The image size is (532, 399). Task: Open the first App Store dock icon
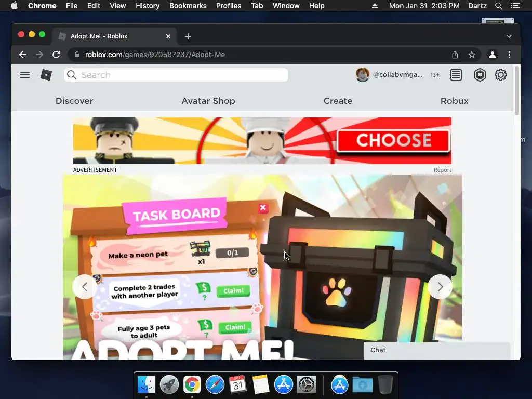[x=284, y=385]
